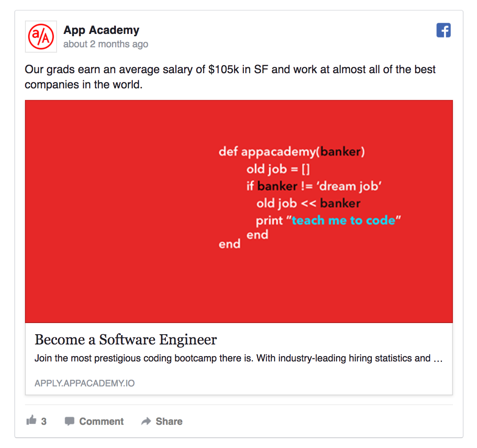Screen dimensions: 477x448
Task: Click the post caption about $105k salary
Action: [x=230, y=77]
